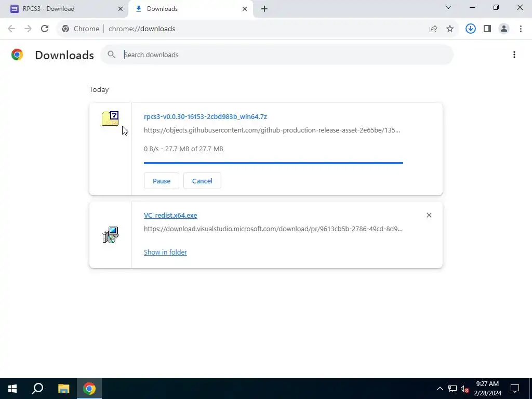Open the taskbar clock and date
This screenshot has width=532, height=399.
coord(487,389)
